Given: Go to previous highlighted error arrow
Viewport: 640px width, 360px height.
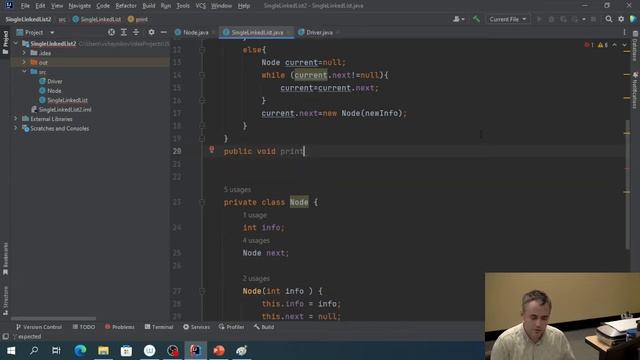Looking at the screenshot, I should pyautogui.click(x=614, y=45).
